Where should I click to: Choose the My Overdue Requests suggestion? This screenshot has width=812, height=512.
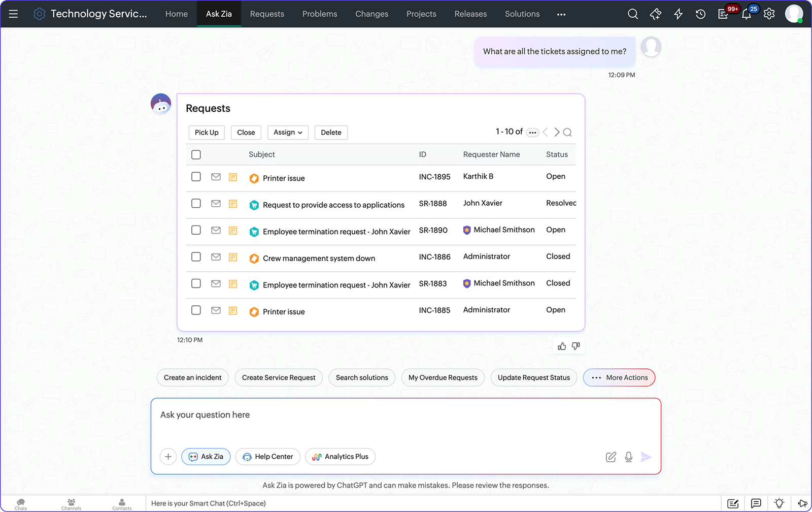coord(443,377)
